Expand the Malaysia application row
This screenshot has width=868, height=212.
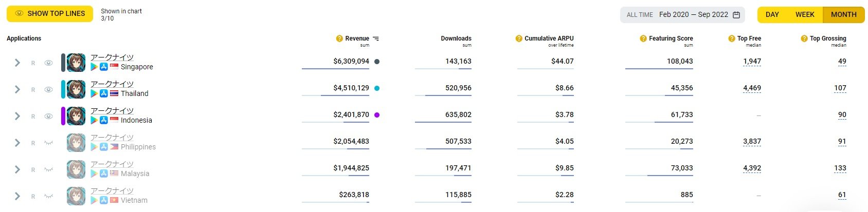pos(17,169)
